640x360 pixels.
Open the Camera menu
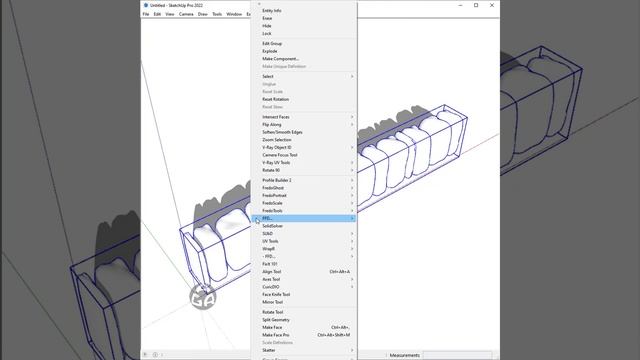click(186, 14)
